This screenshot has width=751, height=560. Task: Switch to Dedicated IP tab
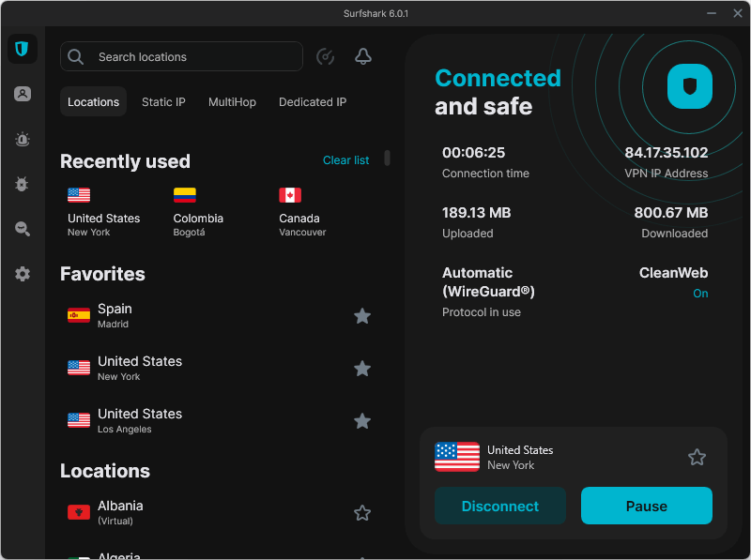[x=313, y=102]
